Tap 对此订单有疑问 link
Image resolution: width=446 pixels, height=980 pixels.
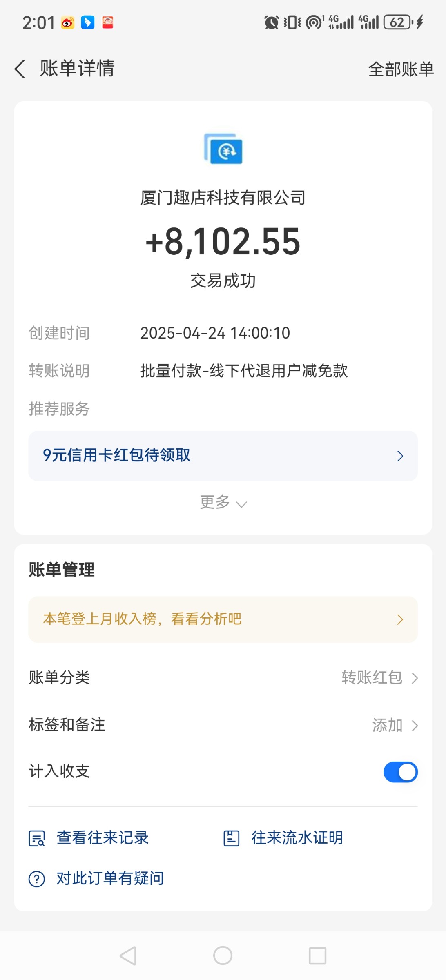[x=110, y=878]
